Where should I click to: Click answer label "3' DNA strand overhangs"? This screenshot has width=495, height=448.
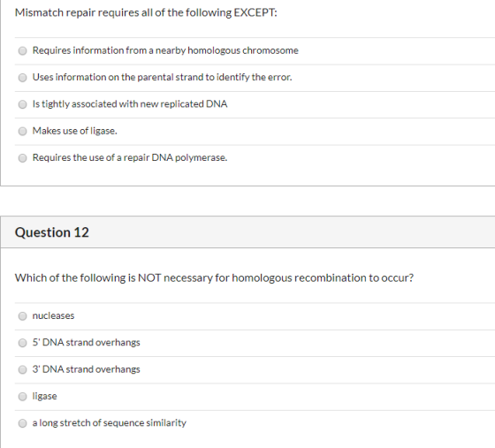[87, 369]
